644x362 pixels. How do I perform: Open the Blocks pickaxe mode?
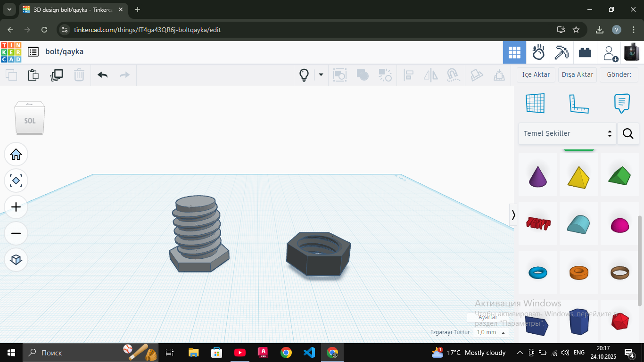coord(561,52)
